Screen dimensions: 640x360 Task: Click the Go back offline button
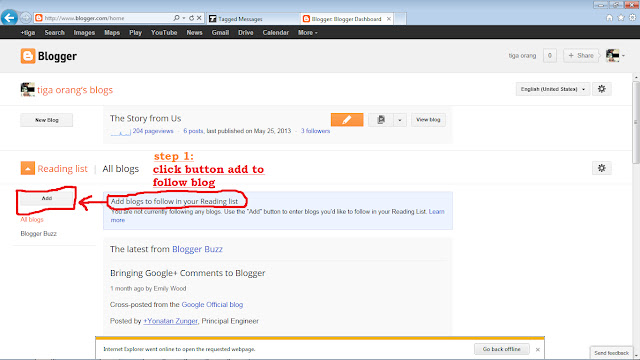[x=502, y=349]
